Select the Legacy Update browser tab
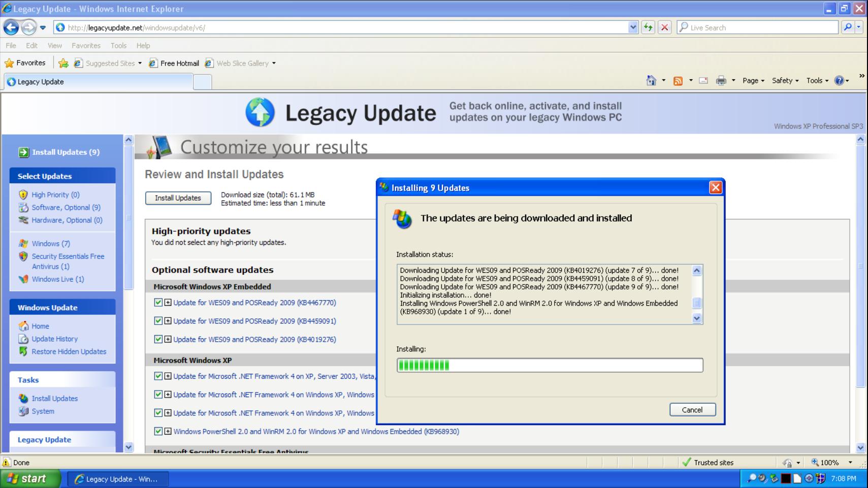The height and width of the screenshot is (488, 868). click(x=99, y=82)
